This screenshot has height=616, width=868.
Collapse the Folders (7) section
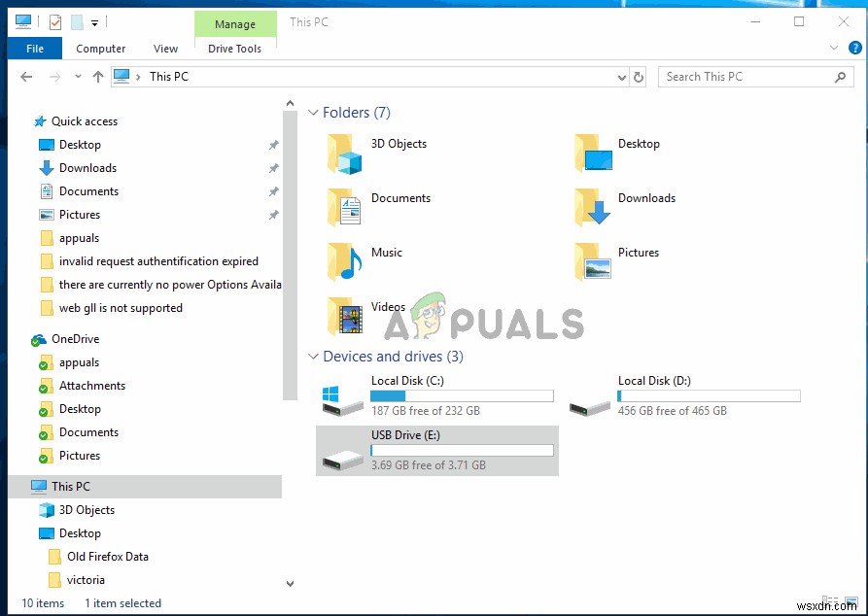313,112
